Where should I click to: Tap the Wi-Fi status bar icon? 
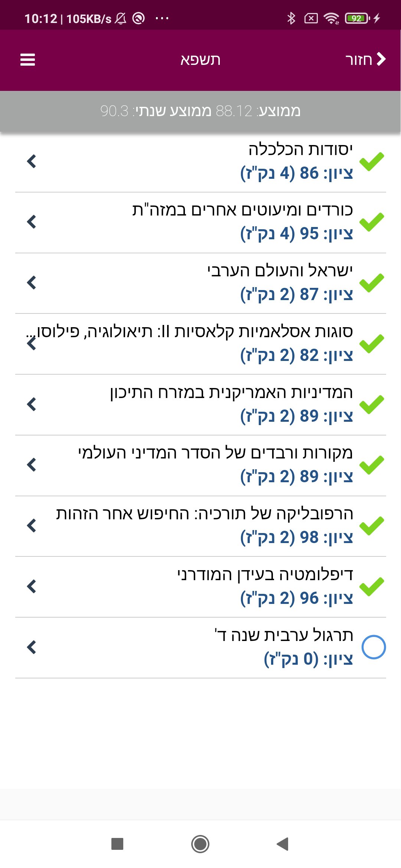[331, 18]
